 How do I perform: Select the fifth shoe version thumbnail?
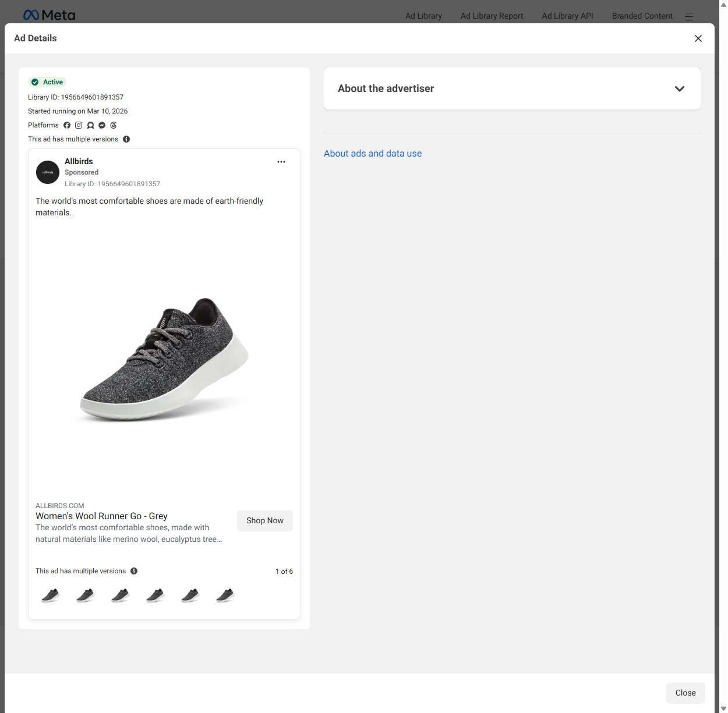point(190,595)
